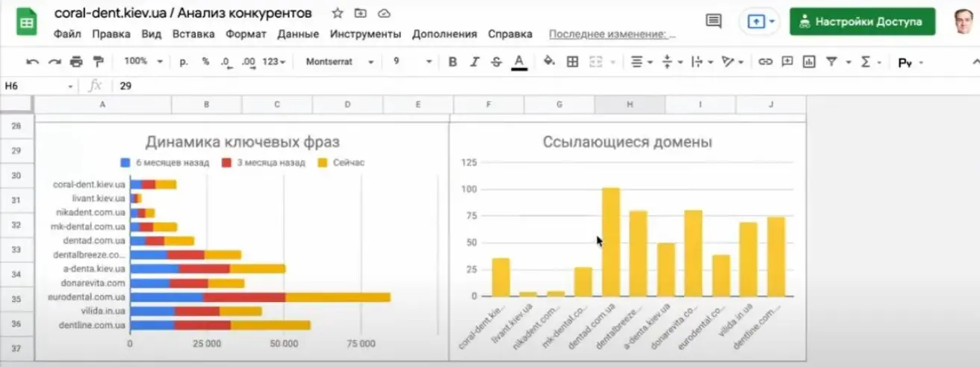This screenshot has height=367, width=980.
Task: Click the document title 'coral-dent.kiev.ua / Анализ конкурентов'
Action: click(x=184, y=13)
